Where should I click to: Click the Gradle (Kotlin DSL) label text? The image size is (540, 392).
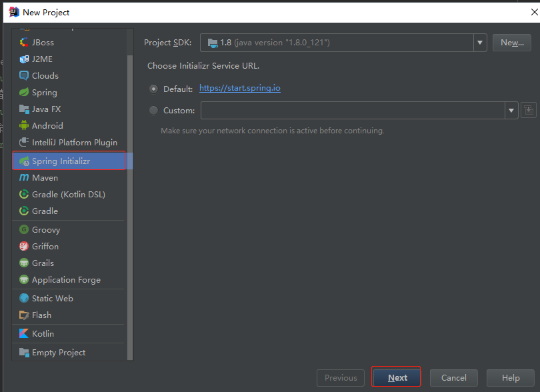[x=69, y=194]
